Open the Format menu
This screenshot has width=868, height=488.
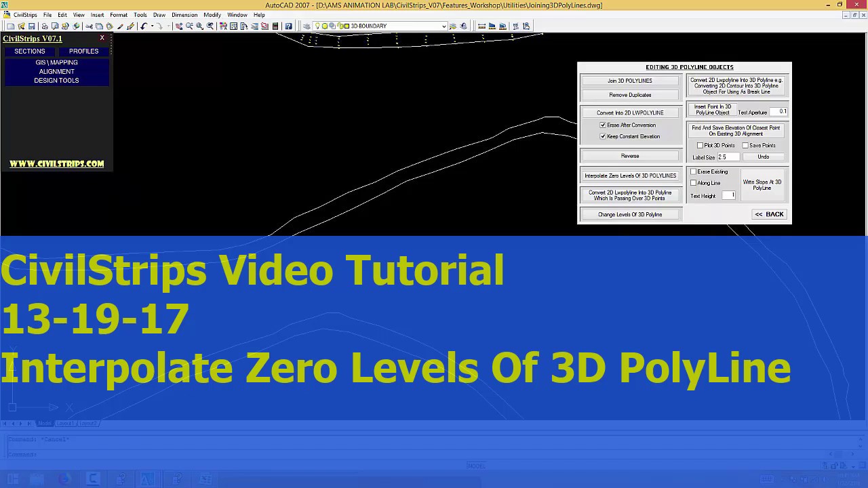pos(119,15)
